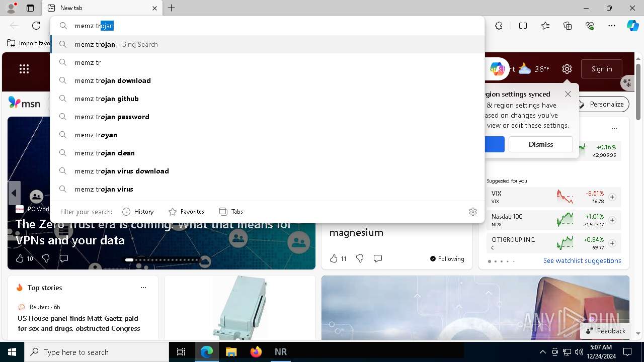Click the Personalize button

coord(603,104)
